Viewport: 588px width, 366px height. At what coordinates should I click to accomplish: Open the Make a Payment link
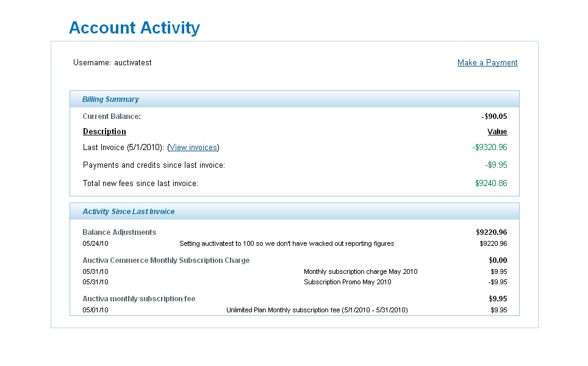[487, 62]
